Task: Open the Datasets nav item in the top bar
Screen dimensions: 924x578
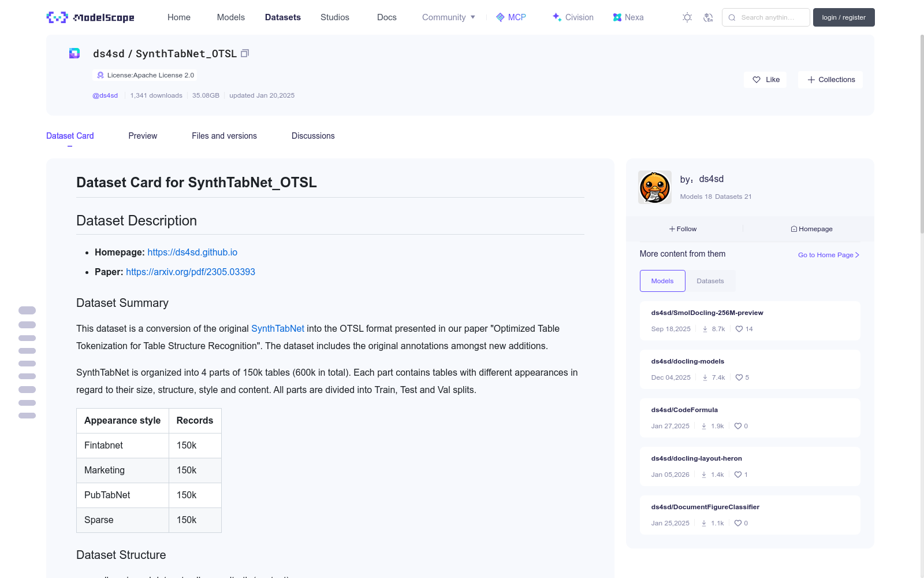Action: (x=283, y=17)
